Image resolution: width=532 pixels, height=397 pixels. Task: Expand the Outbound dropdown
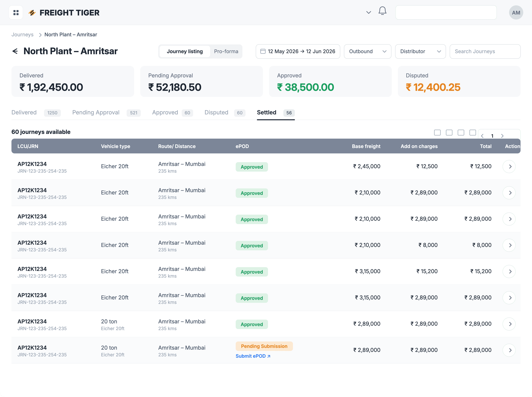tap(368, 51)
